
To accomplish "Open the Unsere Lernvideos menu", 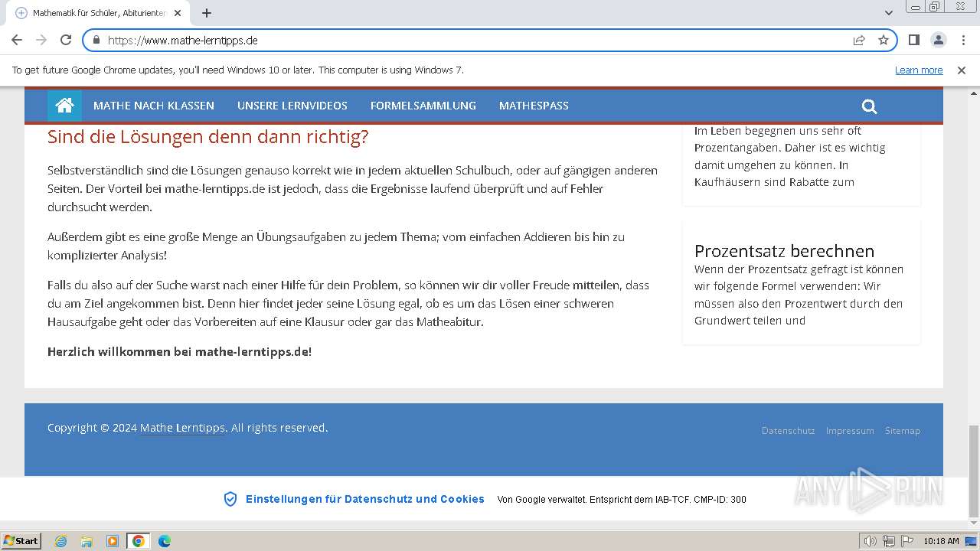I will (292, 106).
